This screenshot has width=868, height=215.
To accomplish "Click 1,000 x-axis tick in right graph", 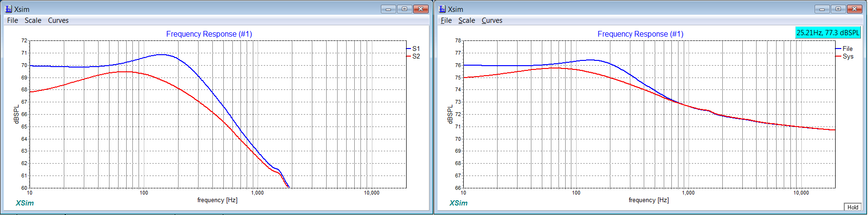I will (688, 193).
